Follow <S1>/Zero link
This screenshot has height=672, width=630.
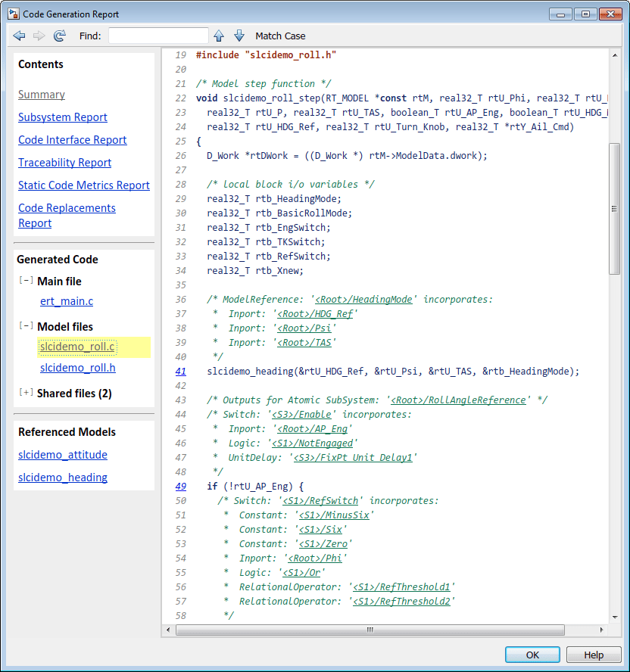(x=323, y=544)
